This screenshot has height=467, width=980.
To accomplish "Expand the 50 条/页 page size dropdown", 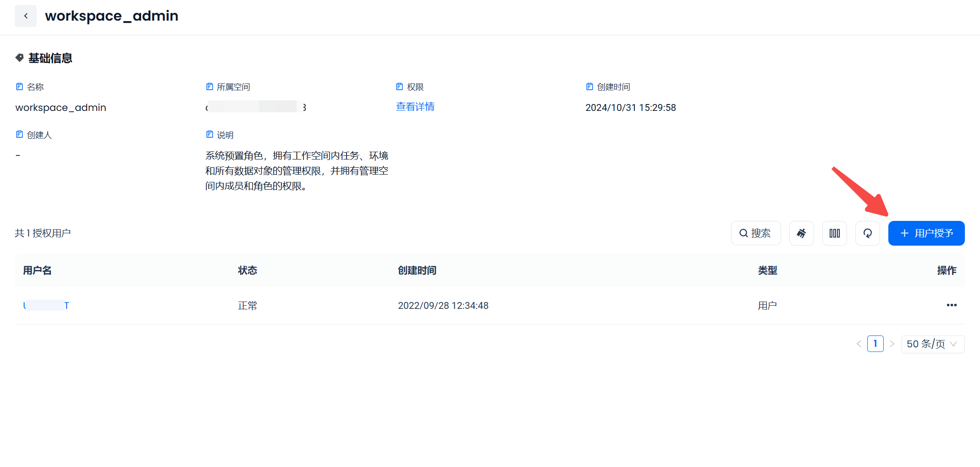I will point(932,344).
